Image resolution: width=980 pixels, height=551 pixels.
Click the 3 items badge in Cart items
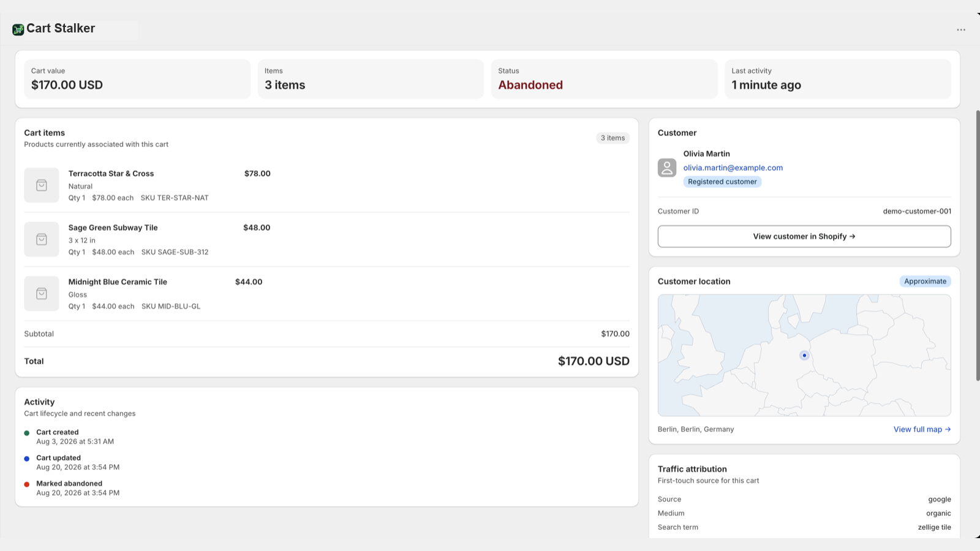click(x=612, y=138)
